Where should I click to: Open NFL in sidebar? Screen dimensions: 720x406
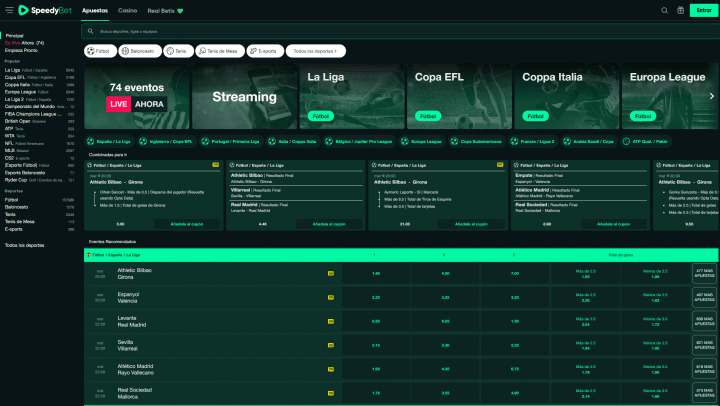point(39,143)
